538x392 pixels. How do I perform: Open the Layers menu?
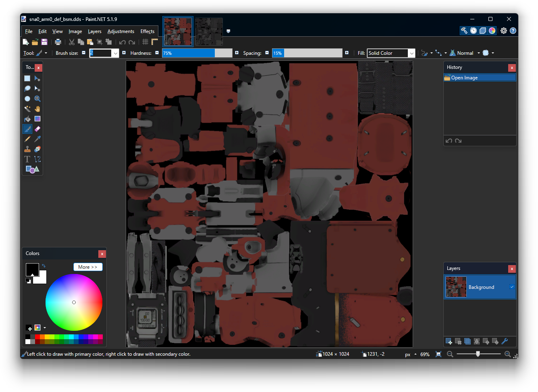click(x=95, y=31)
